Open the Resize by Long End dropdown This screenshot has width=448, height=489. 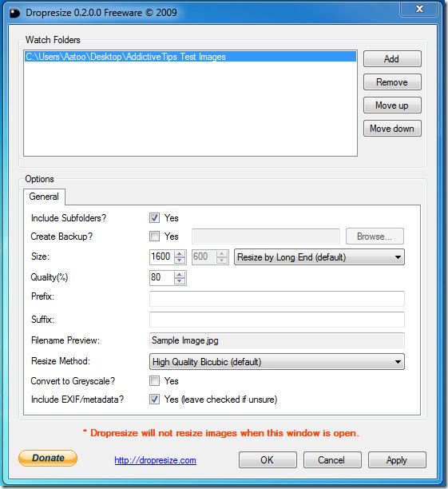pos(319,257)
